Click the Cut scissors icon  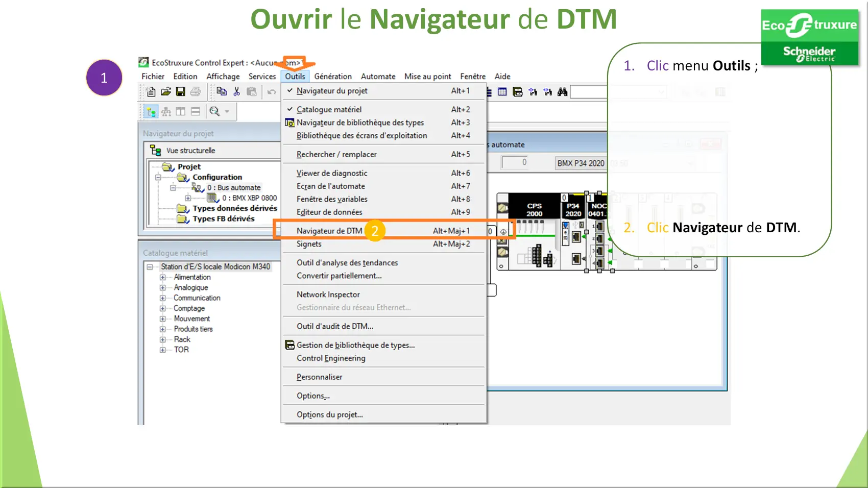tap(236, 91)
